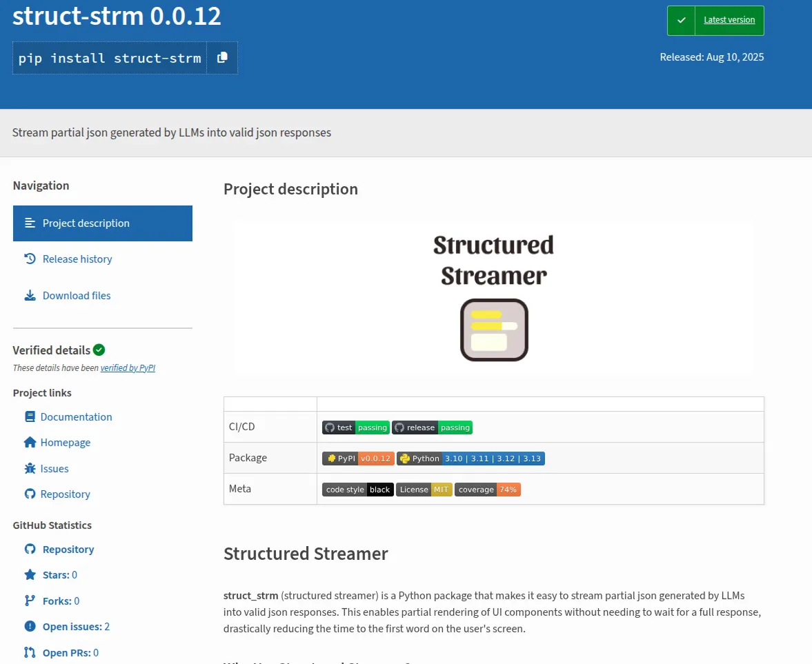812x664 pixels.
Task: Click the Forks branch icon
Action: [30, 601]
